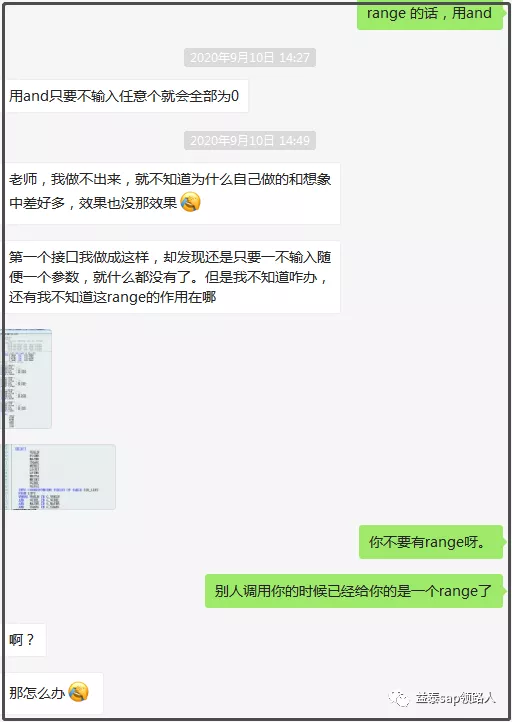Click the watermark text 益禄sap领路人
This screenshot has height=722, width=512.
pos(456,698)
